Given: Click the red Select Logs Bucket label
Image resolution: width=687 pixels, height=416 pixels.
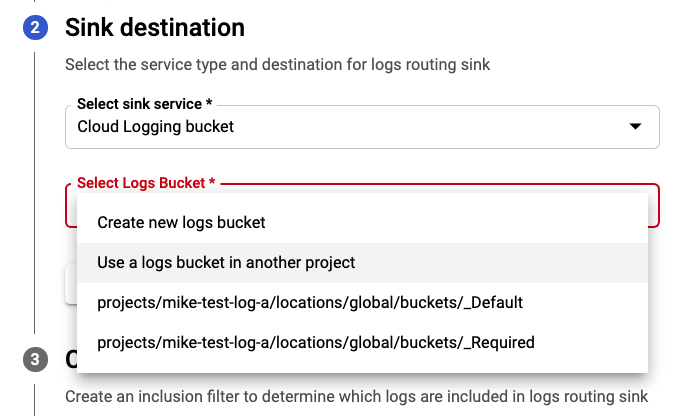Looking at the screenshot, I should click(146, 183).
